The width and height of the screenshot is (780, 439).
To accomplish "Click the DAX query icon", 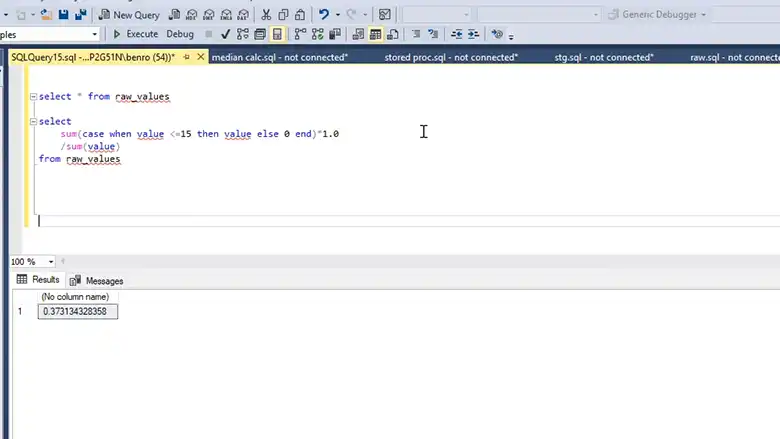I will (243, 15).
